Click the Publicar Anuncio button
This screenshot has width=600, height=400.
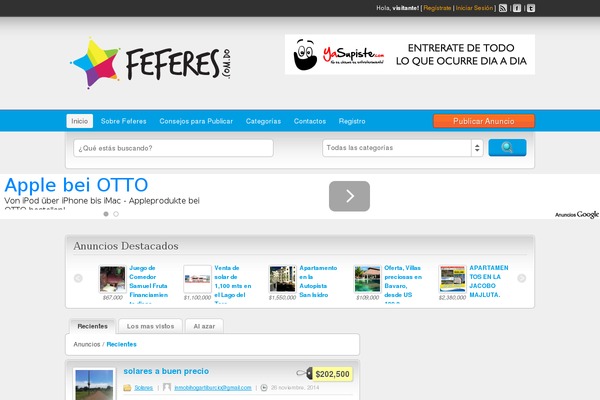click(x=484, y=121)
